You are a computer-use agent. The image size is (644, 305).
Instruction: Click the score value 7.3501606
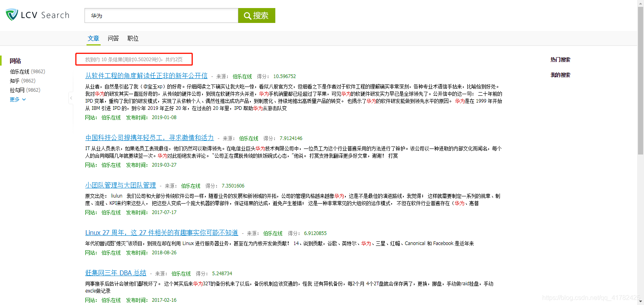pyautogui.click(x=233, y=186)
